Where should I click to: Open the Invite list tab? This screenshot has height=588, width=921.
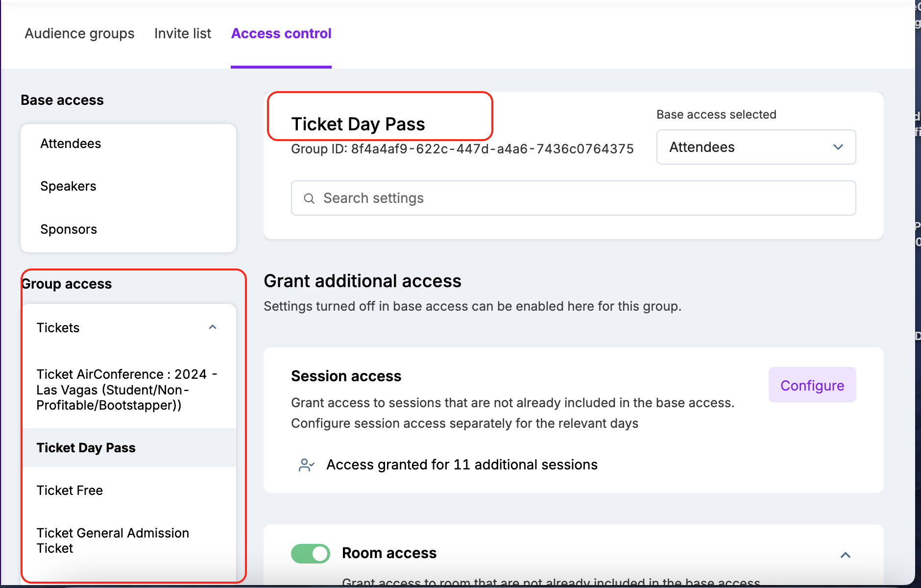coord(182,33)
